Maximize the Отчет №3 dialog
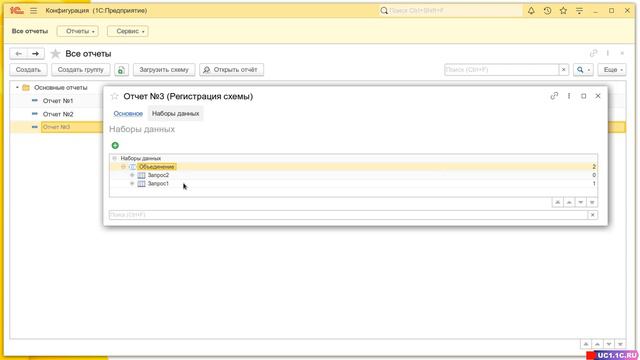 click(x=583, y=96)
